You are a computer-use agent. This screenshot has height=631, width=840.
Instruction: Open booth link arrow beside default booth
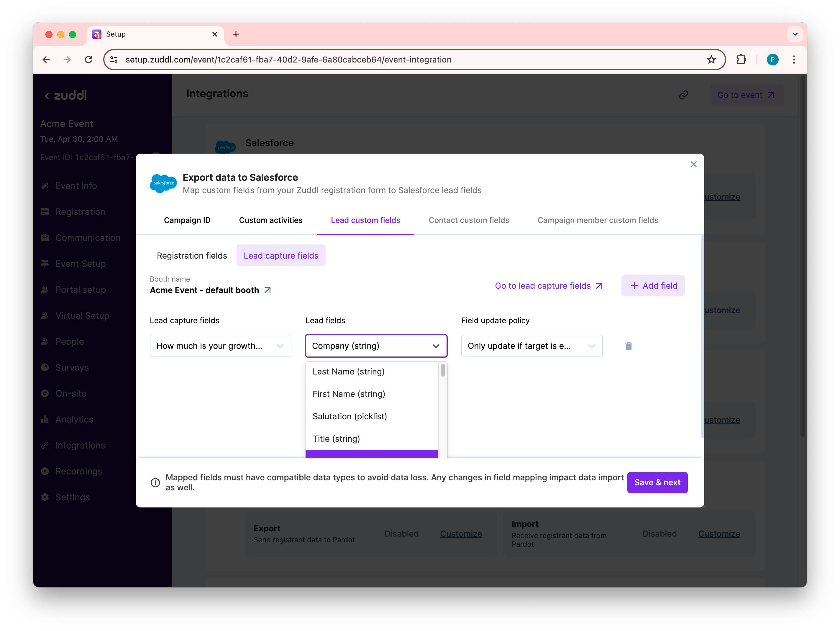(268, 290)
